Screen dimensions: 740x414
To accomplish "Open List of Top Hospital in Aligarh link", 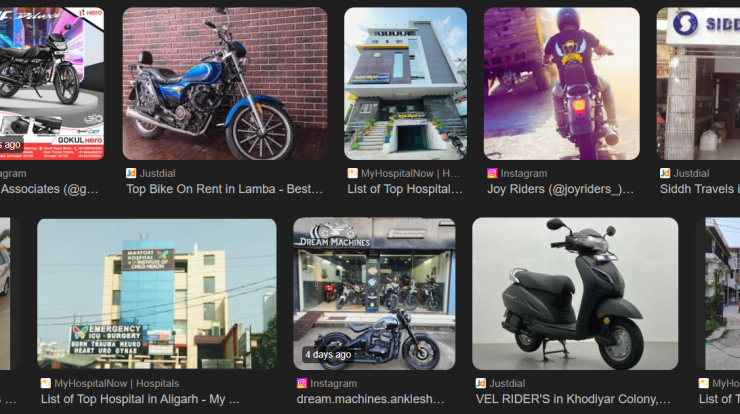I will point(140,399).
